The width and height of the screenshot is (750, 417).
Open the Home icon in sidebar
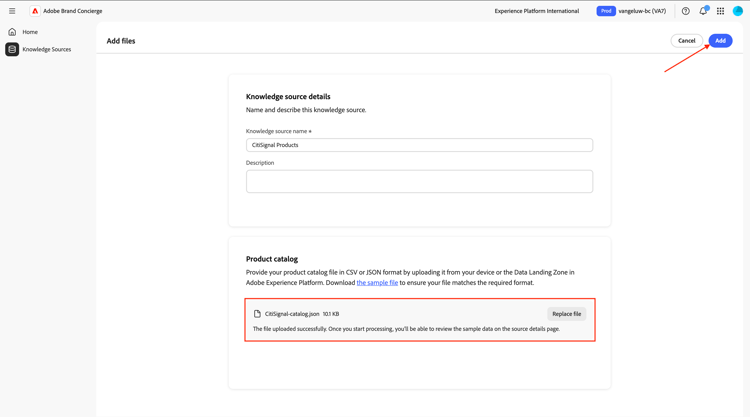(12, 32)
